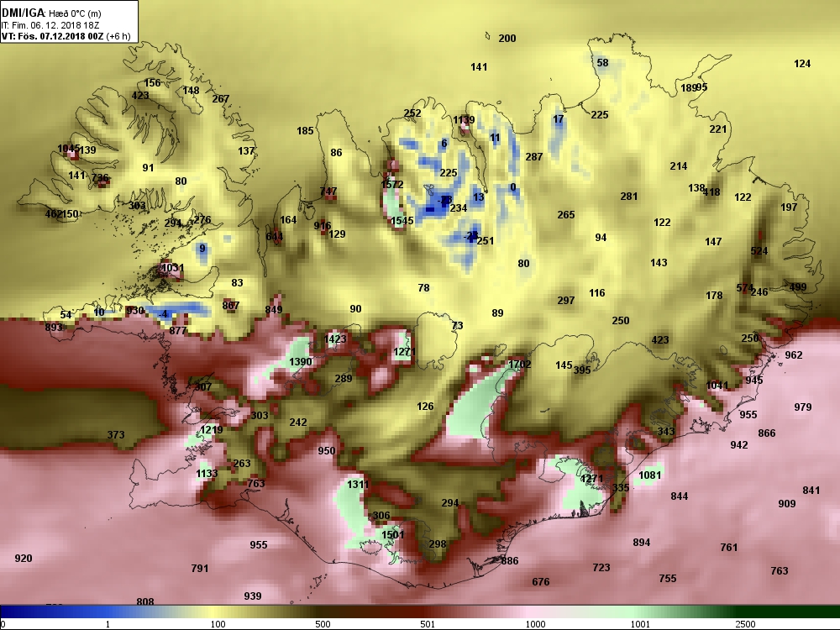840x630 pixels.
Task: Click the map value '499' on the east coast
Action: click(x=798, y=287)
